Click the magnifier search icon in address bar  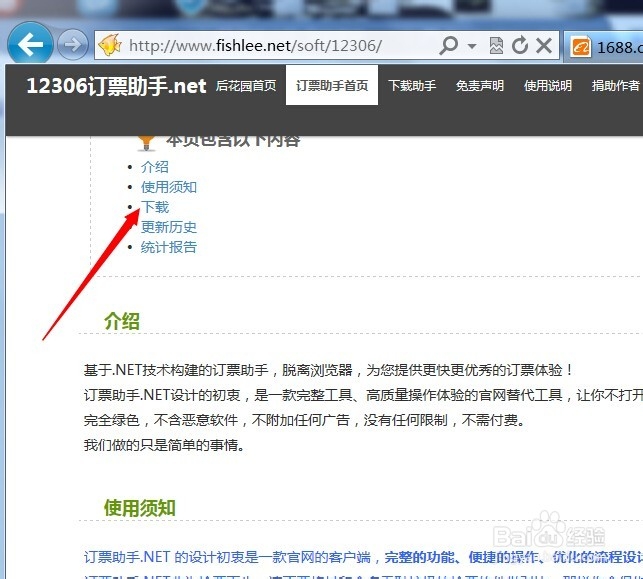pyautogui.click(x=448, y=45)
